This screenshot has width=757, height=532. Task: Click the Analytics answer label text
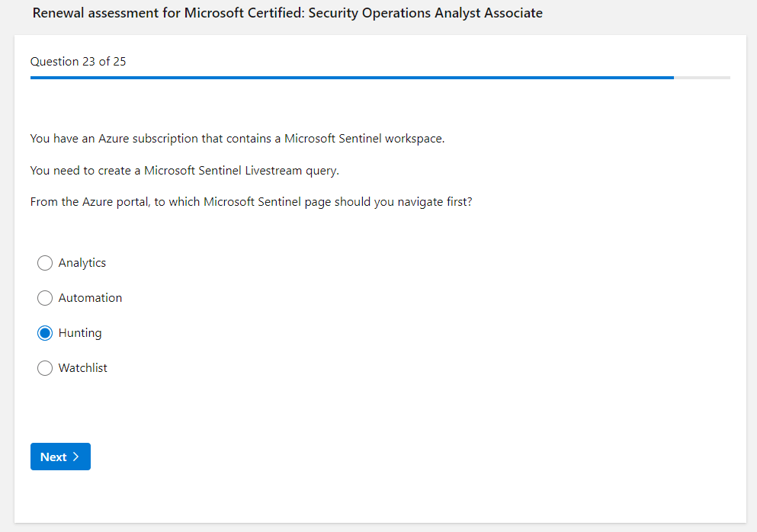click(x=82, y=263)
